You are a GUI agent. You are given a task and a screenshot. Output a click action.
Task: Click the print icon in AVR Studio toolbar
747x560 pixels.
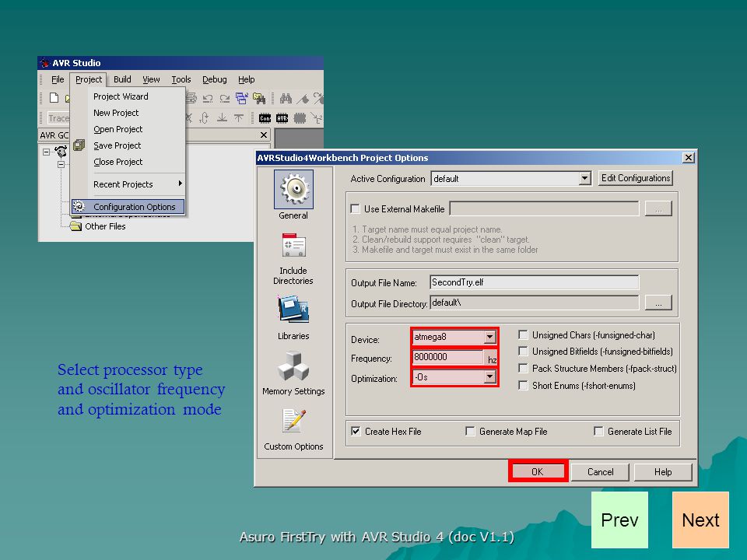tap(191, 98)
